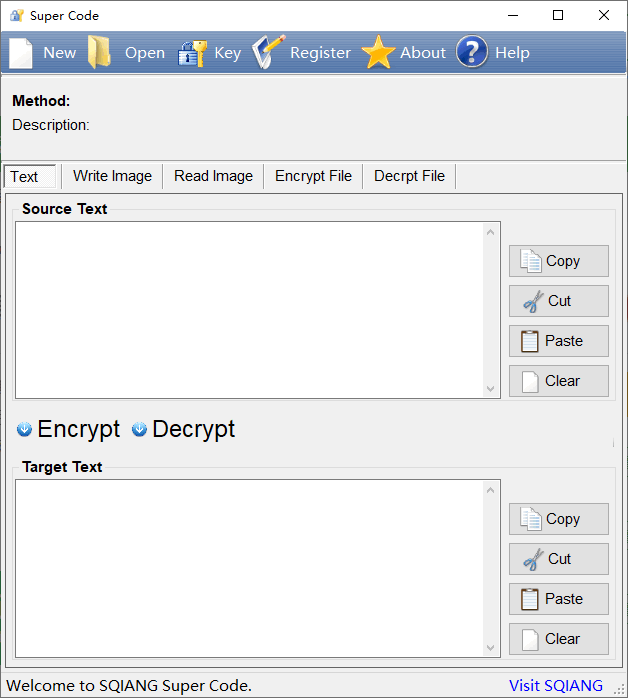628x698 pixels.
Task: Click the blue Decrypt arrow icon
Action: (x=139, y=429)
